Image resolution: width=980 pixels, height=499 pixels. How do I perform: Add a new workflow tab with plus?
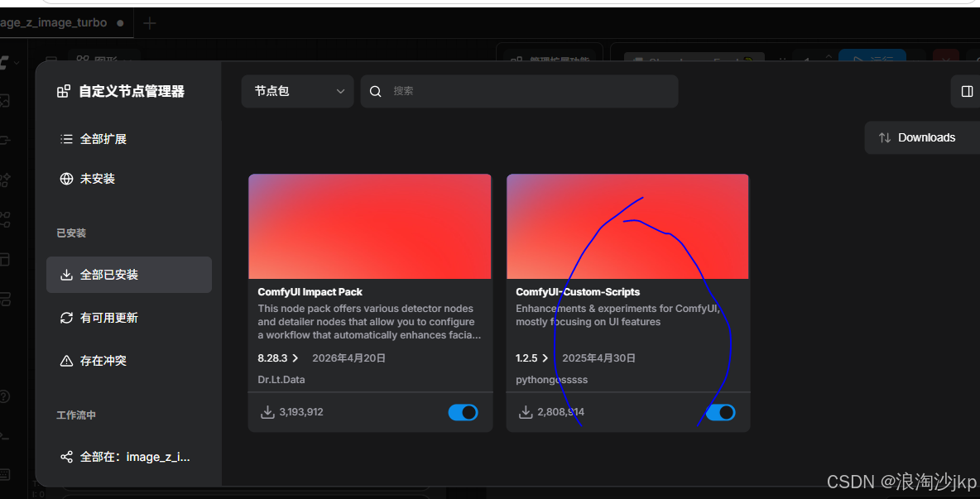pos(149,24)
